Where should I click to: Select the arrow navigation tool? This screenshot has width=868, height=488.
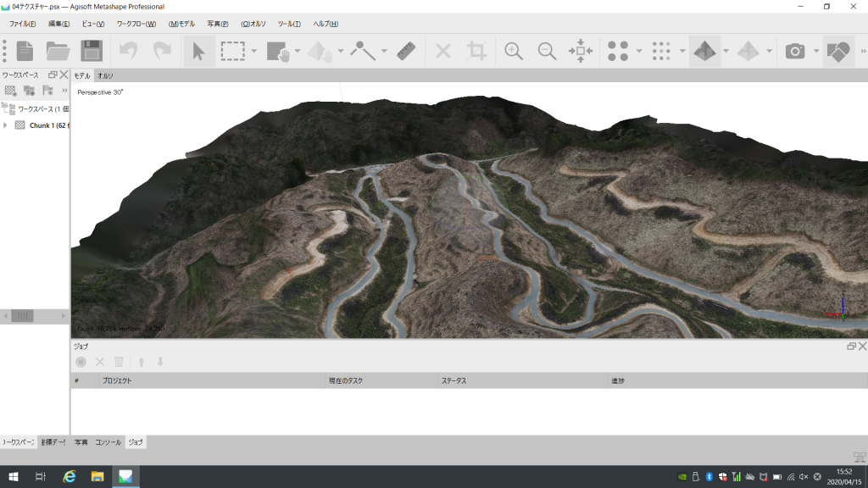(198, 52)
